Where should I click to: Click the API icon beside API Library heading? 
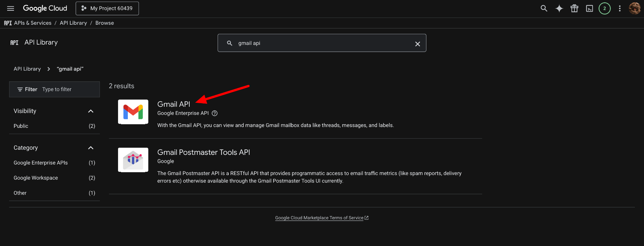[14, 43]
